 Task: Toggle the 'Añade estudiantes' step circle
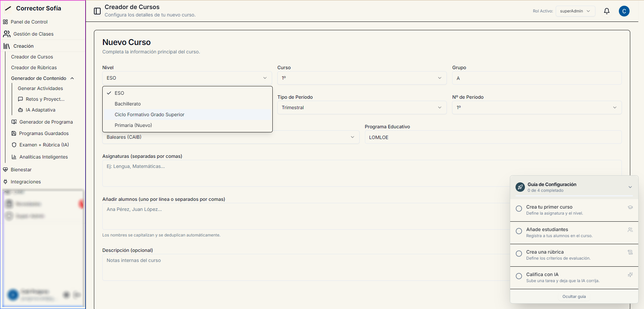pos(519,231)
